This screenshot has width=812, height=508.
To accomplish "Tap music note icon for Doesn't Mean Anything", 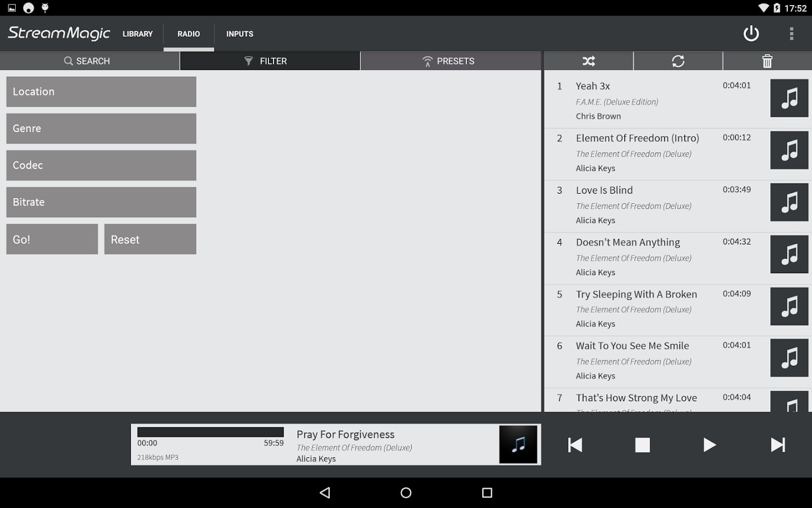I will 789,254.
